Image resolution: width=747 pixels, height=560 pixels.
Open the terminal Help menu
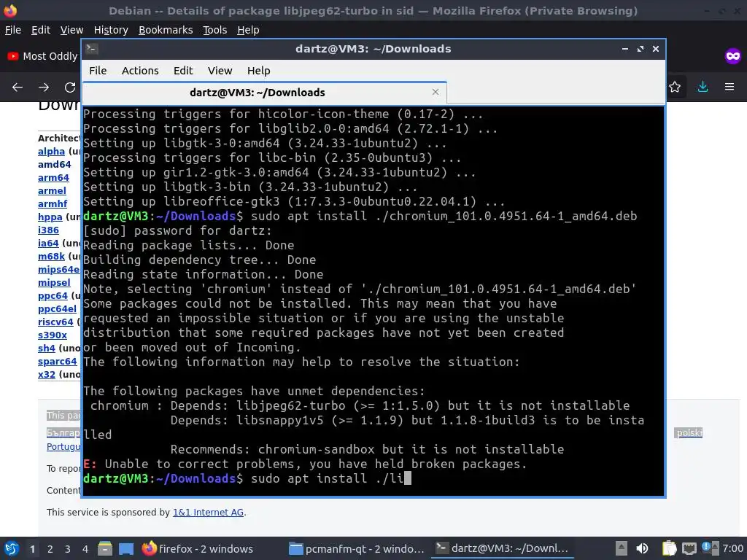(259, 71)
